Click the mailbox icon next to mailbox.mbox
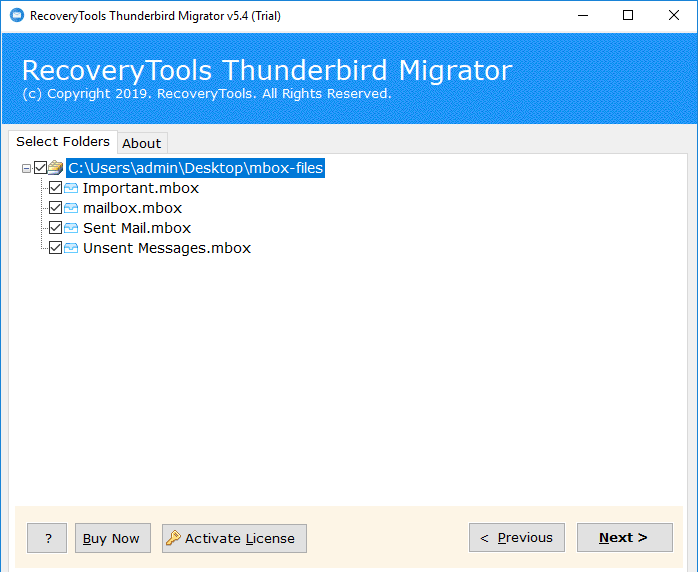Screen dimensions: 698x572 point(71,208)
